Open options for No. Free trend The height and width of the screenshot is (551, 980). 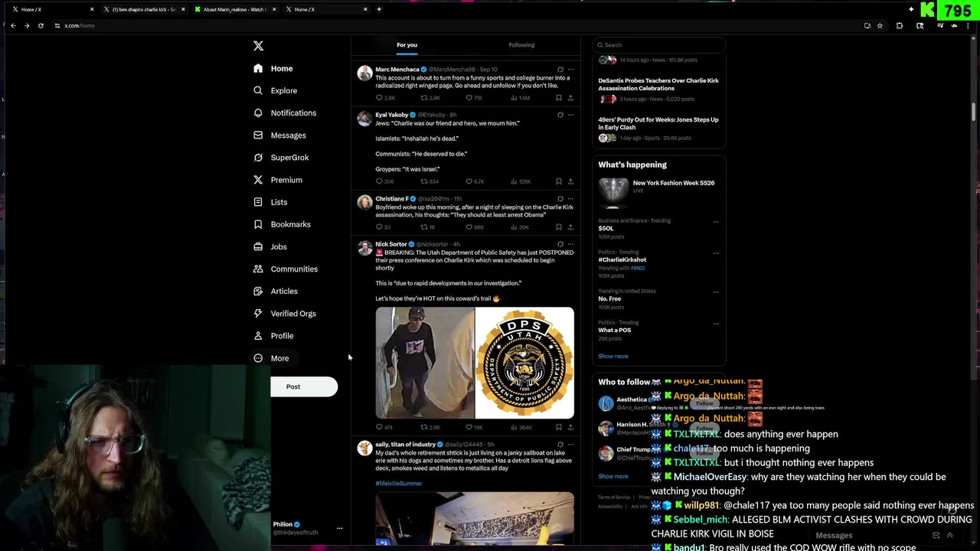[x=716, y=292]
